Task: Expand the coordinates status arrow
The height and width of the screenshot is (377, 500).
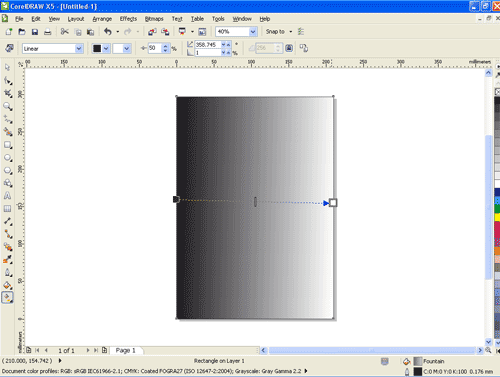Action: click(x=60, y=361)
